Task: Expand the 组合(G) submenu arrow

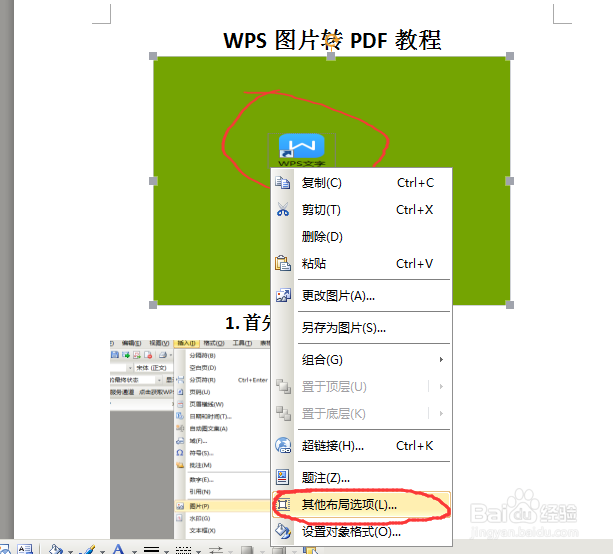Action: 441,359
